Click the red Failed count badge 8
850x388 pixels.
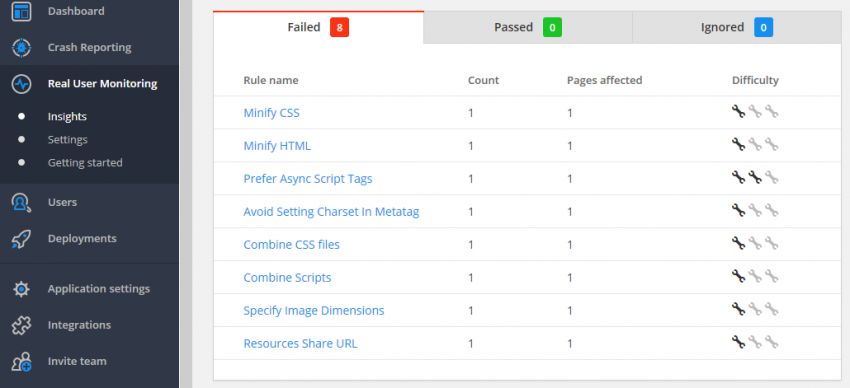(x=339, y=27)
